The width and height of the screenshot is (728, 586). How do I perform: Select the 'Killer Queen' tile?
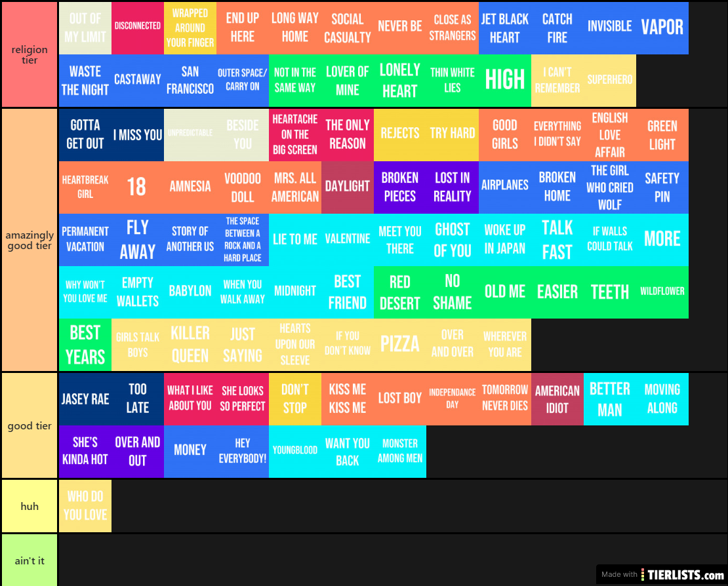coord(190,345)
